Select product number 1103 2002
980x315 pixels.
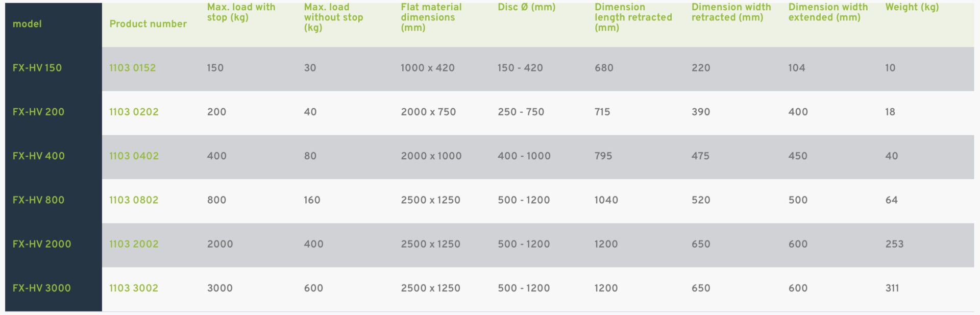pyautogui.click(x=134, y=244)
